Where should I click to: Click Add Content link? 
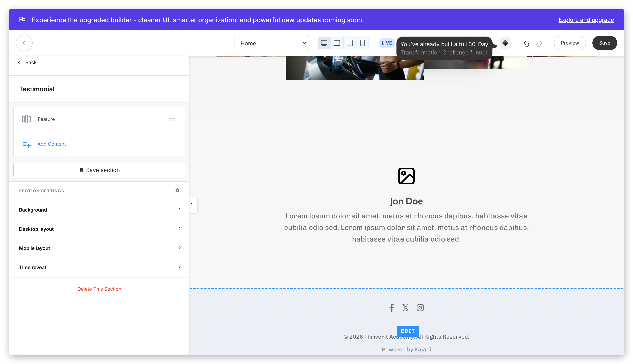click(52, 144)
